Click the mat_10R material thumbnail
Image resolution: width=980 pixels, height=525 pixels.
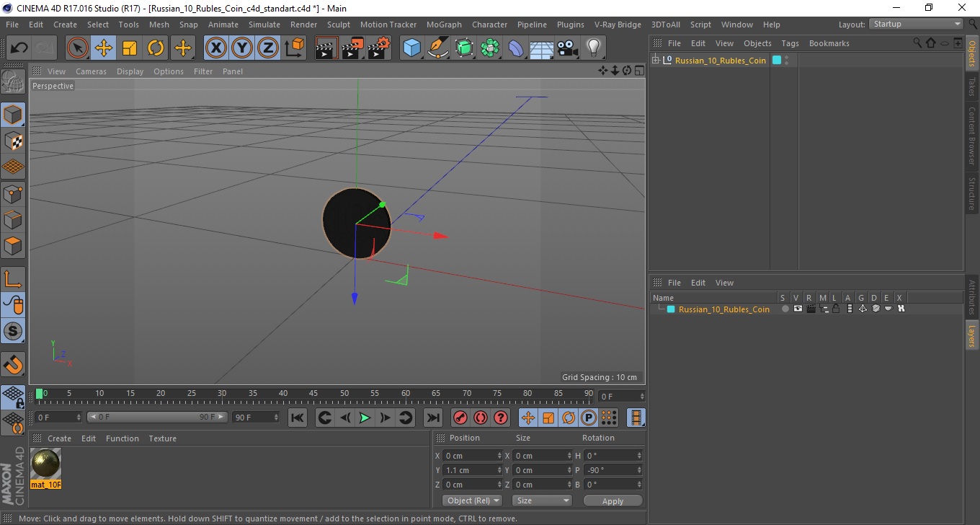tap(46, 464)
